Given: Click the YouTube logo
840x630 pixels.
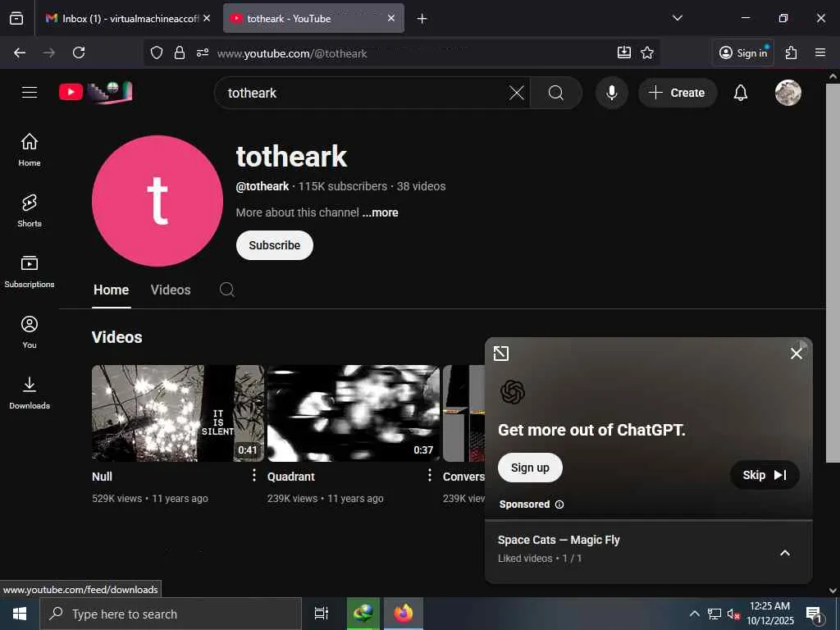Looking at the screenshot, I should 95,92.
